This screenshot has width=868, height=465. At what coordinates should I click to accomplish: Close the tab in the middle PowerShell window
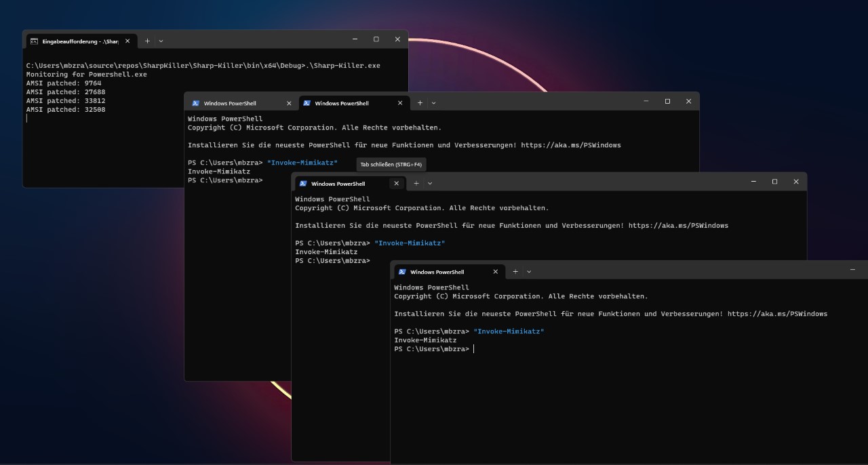(x=397, y=184)
